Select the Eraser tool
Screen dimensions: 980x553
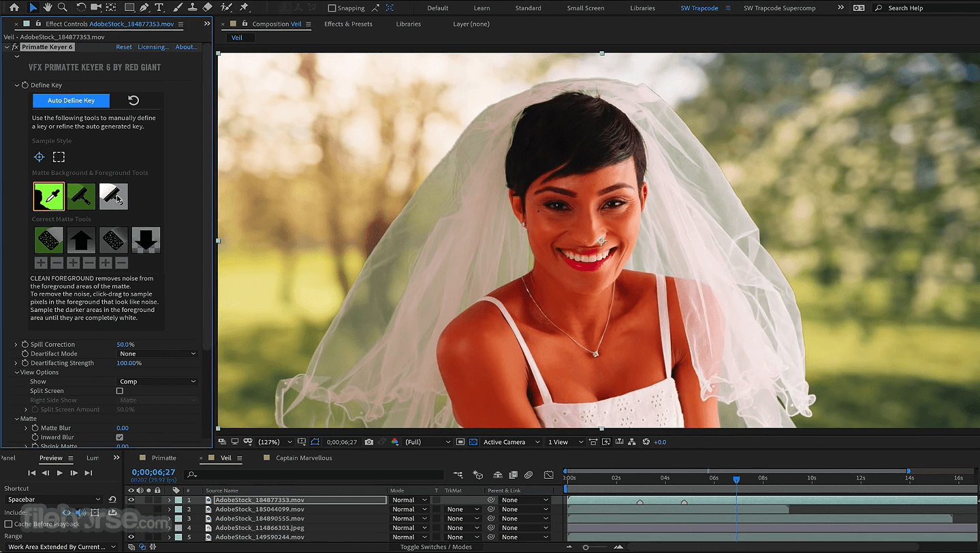pyautogui.click(x=208, y=7)
